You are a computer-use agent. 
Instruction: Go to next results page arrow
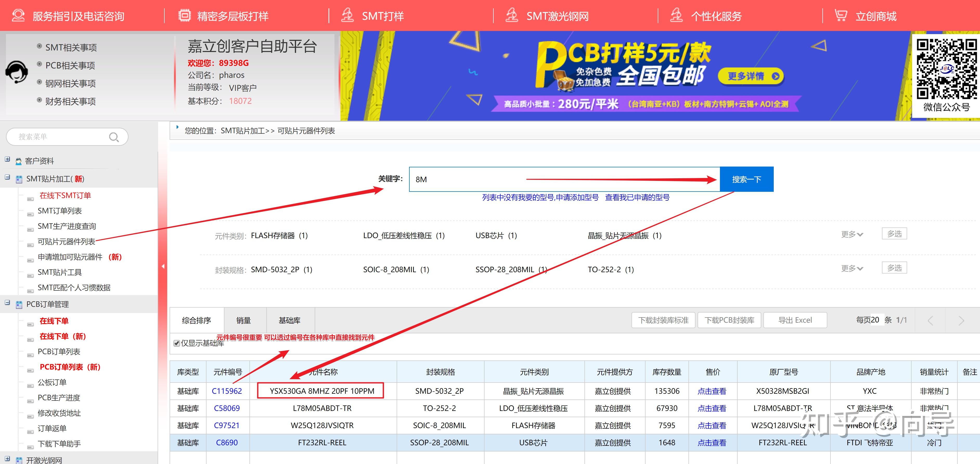tap(961, 321)
